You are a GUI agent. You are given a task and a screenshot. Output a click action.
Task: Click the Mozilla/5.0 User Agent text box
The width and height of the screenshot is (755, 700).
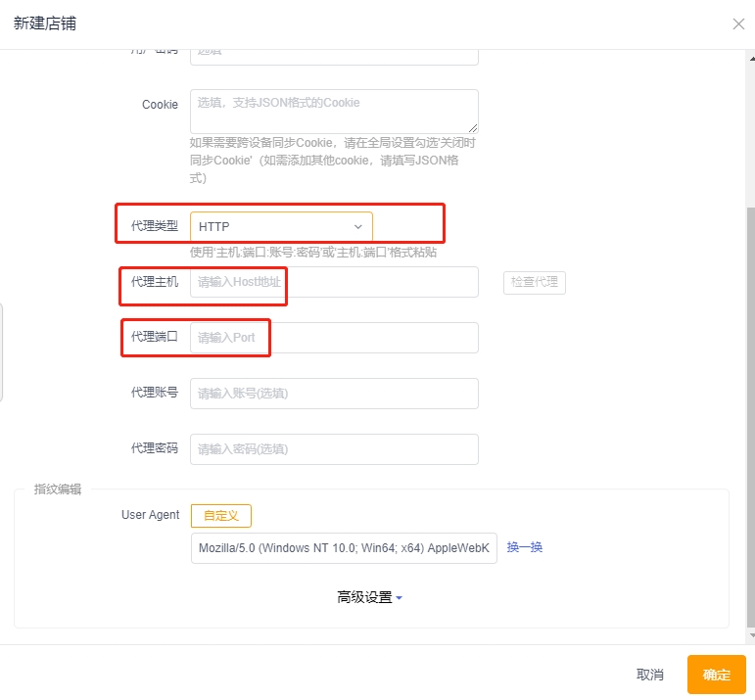344,548
